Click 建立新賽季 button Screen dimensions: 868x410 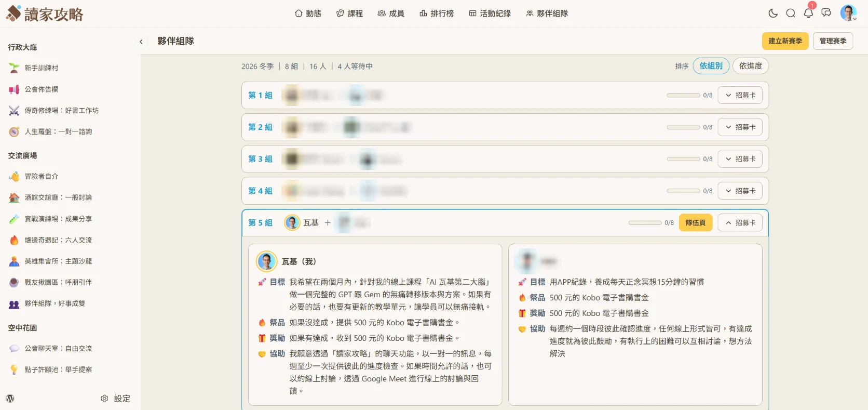(785, 41)
